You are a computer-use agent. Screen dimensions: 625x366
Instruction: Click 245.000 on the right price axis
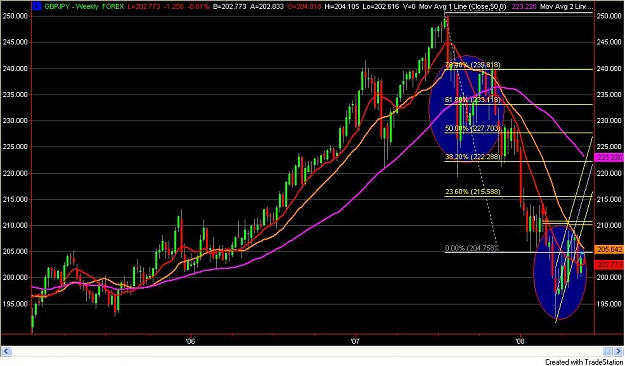(610, 42)
